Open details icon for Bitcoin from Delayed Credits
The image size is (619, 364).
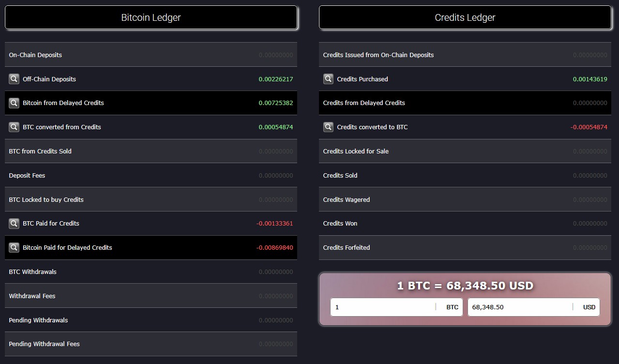[x=14, y=103]
